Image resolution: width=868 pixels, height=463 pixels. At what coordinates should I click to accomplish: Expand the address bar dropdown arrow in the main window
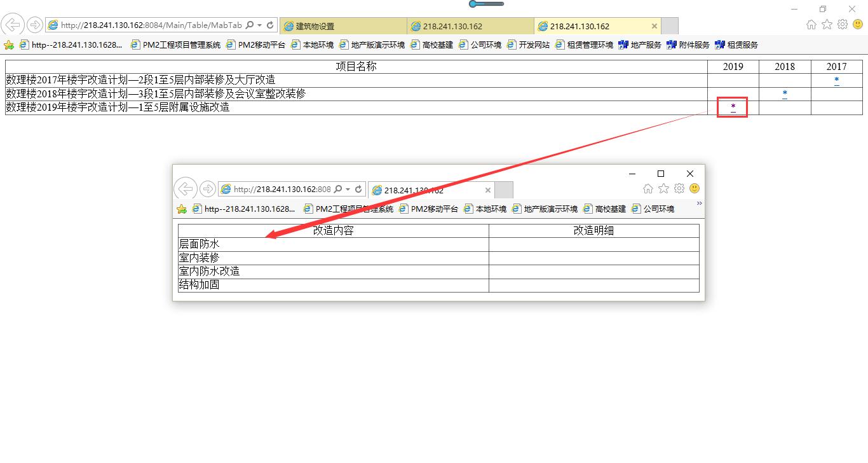(x=260, y=25)
